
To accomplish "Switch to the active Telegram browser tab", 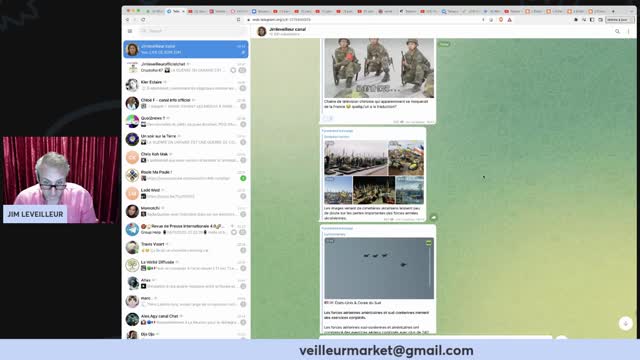I will point(176,11).
